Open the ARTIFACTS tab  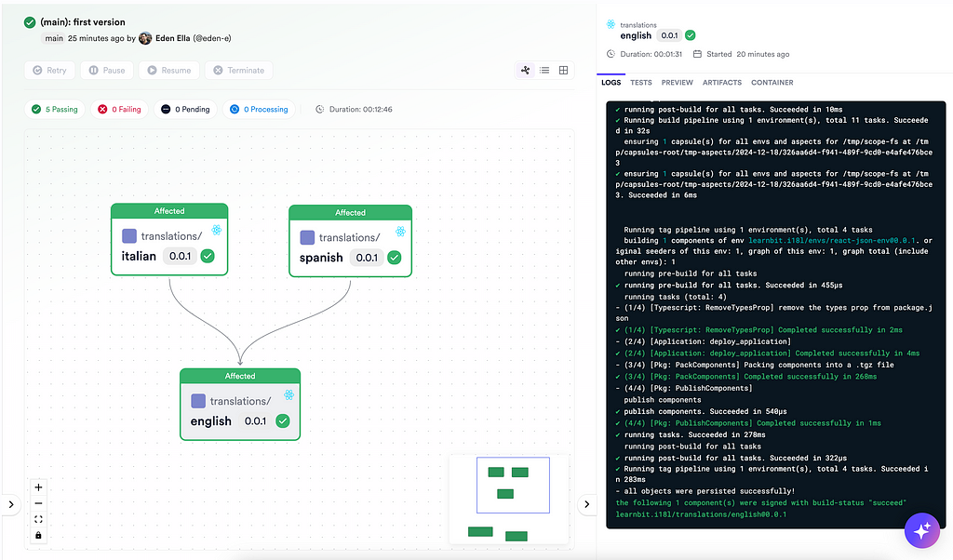tap(722, 83)
